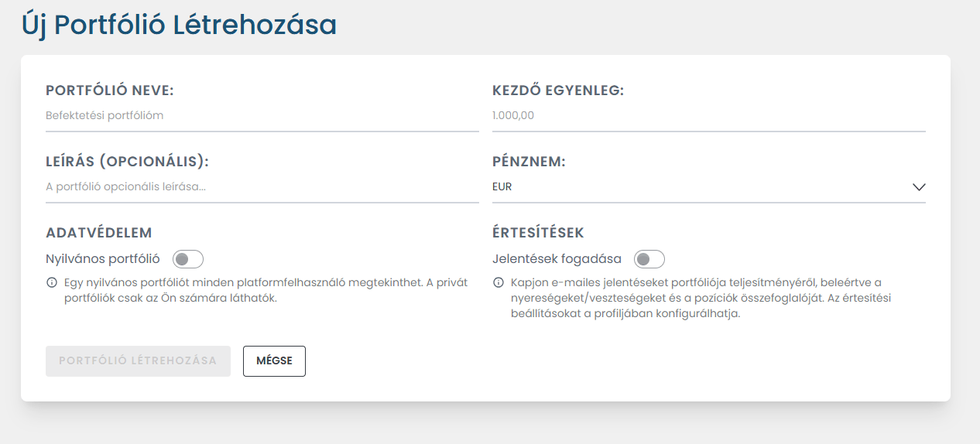
Task: Click the Kezdő egyenleg amount field
Action: (708, 116)
